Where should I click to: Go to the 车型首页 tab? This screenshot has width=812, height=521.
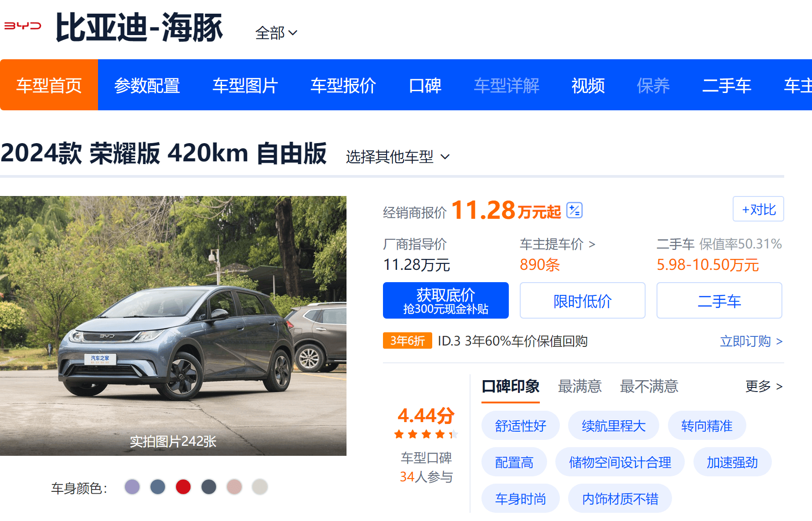[49, 85]
